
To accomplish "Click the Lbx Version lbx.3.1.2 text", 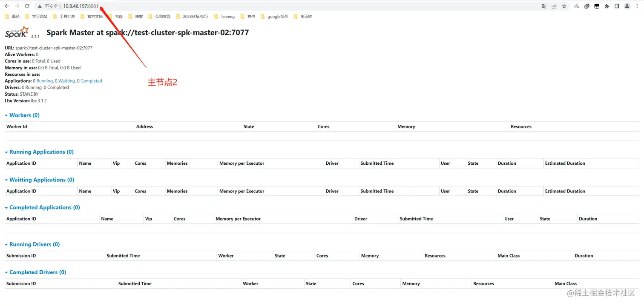I will pyautogui.click(x=26, y=101).
